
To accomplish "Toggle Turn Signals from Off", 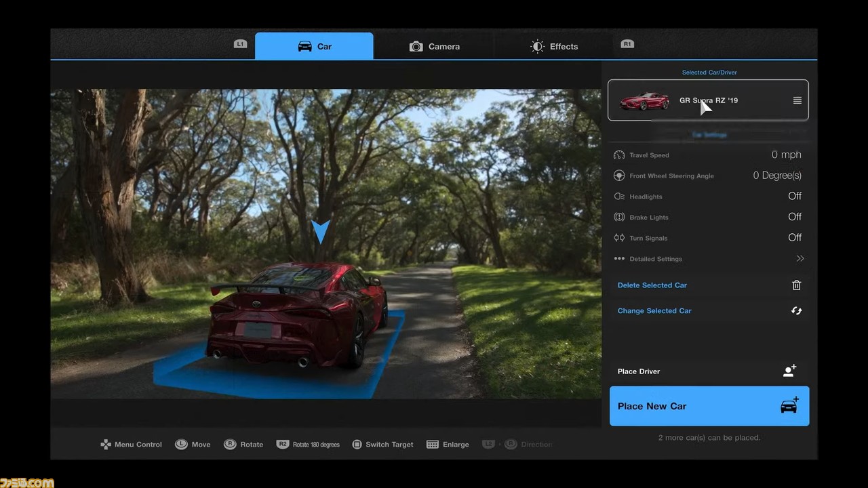I will (795, 237).
